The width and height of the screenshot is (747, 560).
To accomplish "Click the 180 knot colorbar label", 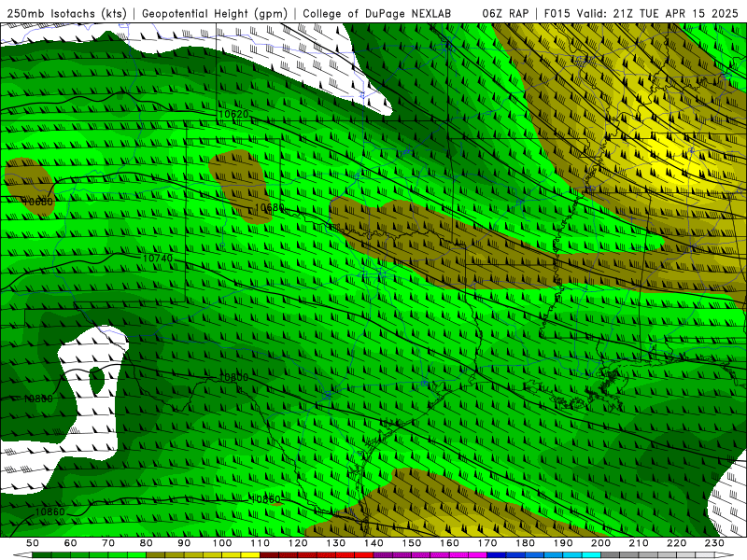I will [525, 543].
